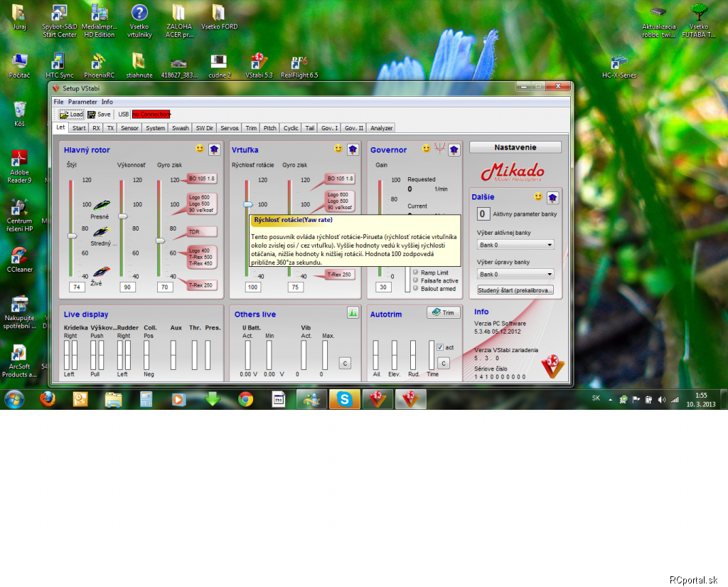The width and height of the screenshot is (728, 587).
Task: Click the Výkonnosť slider handle
Action: click(122, 216)
